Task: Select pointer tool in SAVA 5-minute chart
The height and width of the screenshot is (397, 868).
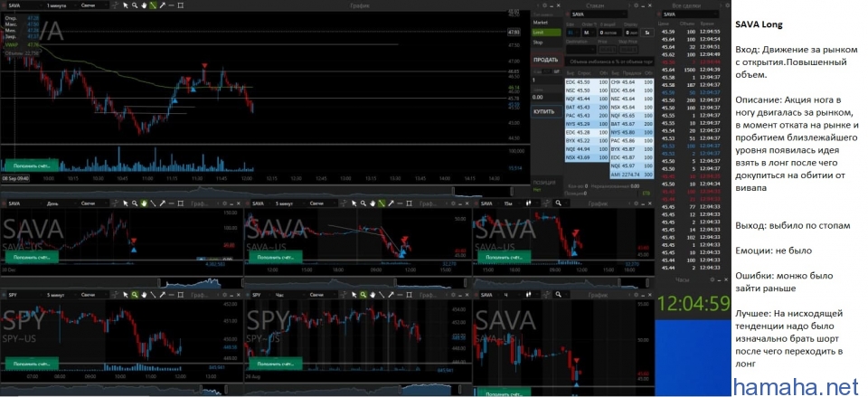Action: point(354,203)
